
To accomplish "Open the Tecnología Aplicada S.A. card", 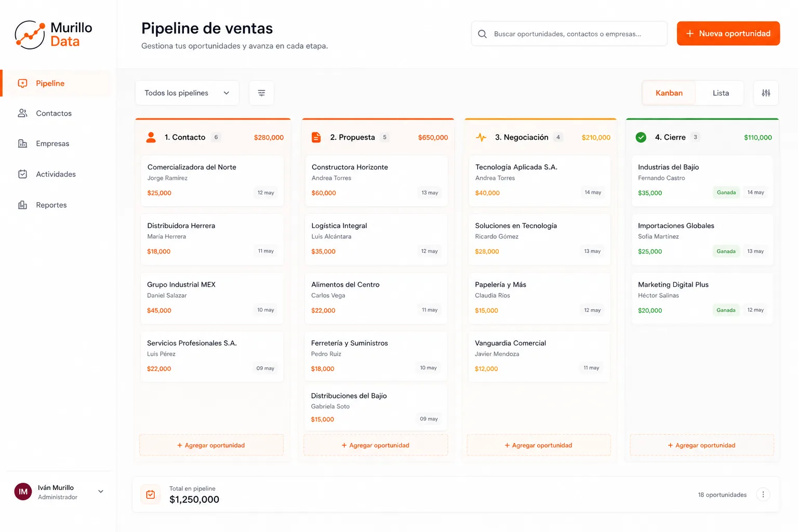I will pos(539,180).
